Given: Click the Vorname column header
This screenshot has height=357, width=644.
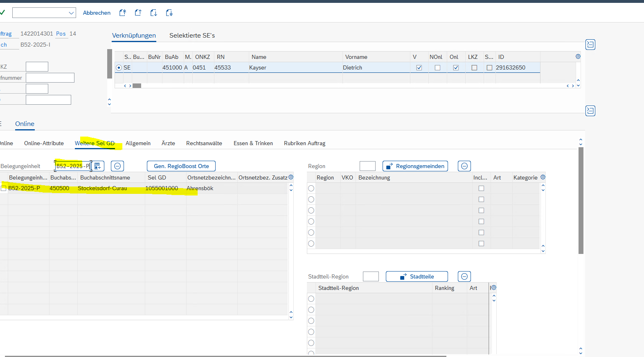Looking at the screenshot, I should click(x=376, y=57).
